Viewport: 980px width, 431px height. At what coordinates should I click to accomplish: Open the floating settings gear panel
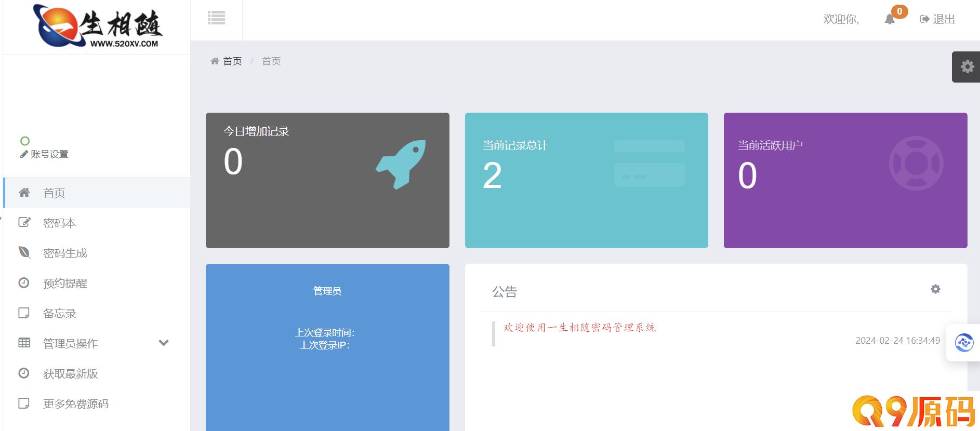coord(966,66)
